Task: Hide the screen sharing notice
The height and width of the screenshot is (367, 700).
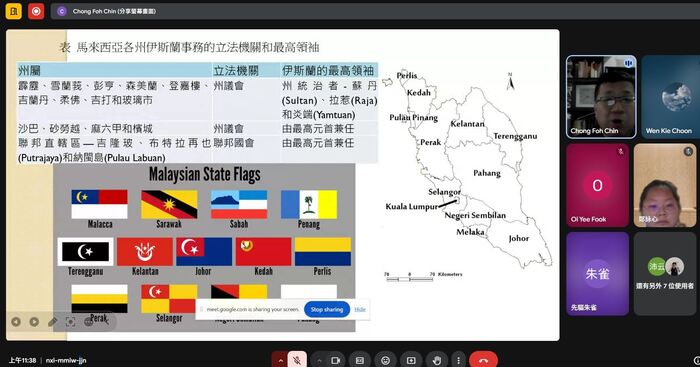Action: point(360,309)
